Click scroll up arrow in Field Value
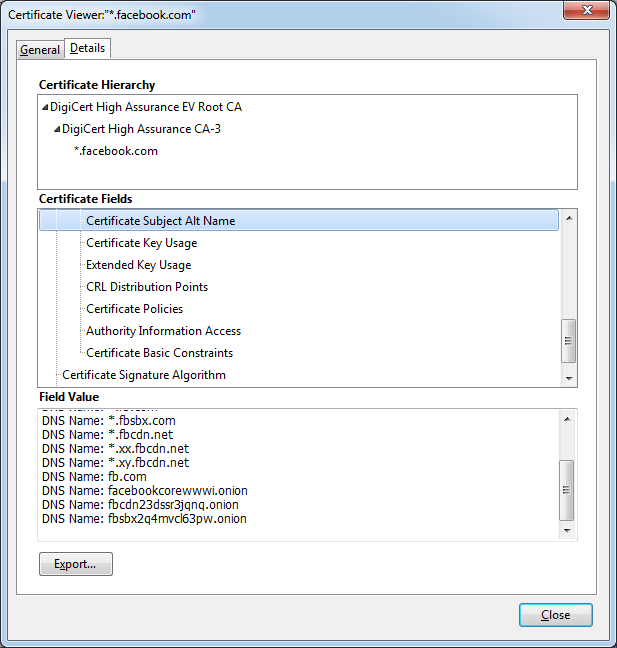 567,419
